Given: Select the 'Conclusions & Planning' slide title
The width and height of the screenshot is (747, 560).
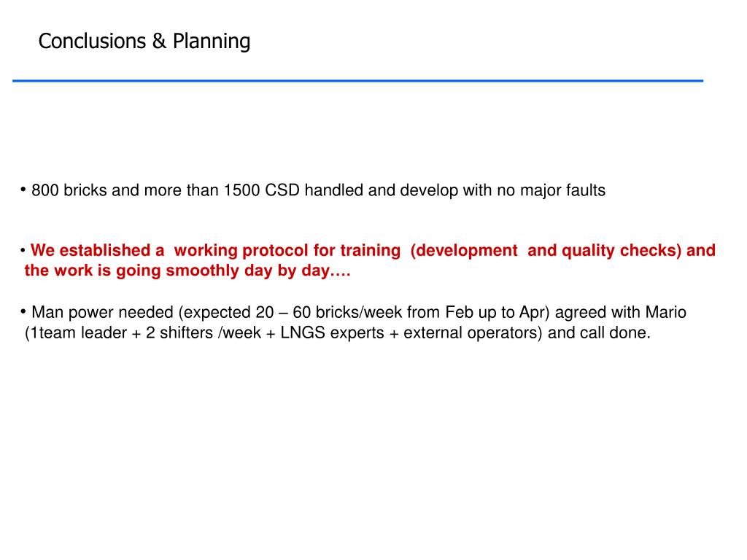Looking at the screenshot, I should tap(144, 42).
